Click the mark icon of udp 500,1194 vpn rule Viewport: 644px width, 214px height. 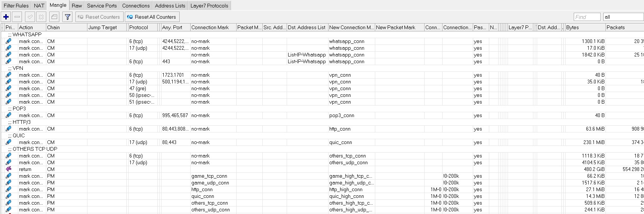coord(9,82)
